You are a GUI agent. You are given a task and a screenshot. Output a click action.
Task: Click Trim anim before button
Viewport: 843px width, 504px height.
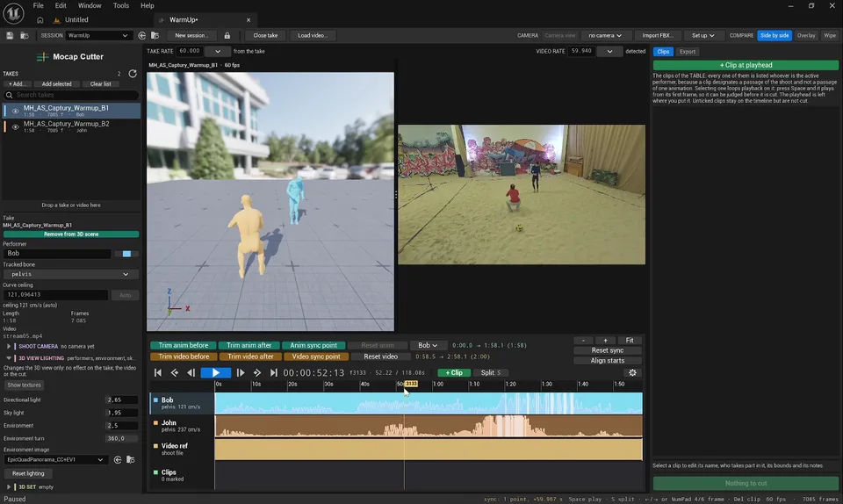[184, 345]
